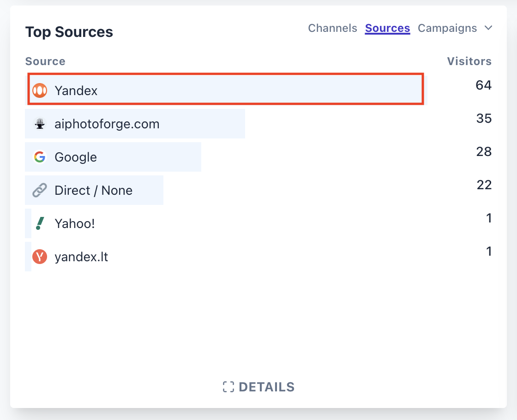
Task: Click the Direct visitor count 22
Action: tap(484, 185)
